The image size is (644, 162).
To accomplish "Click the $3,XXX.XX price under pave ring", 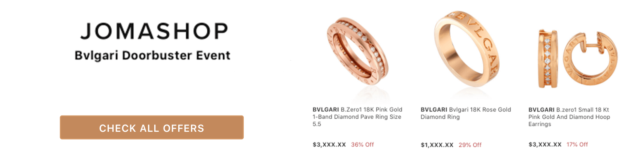I will pyautogui.click(x=329, y=145).
